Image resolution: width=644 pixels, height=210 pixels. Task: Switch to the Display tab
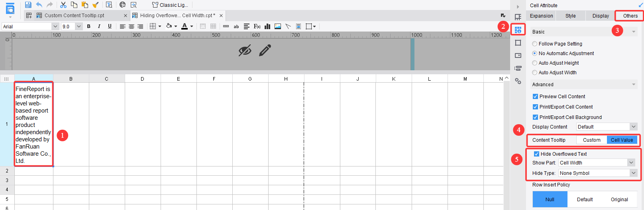coord(601,16)
